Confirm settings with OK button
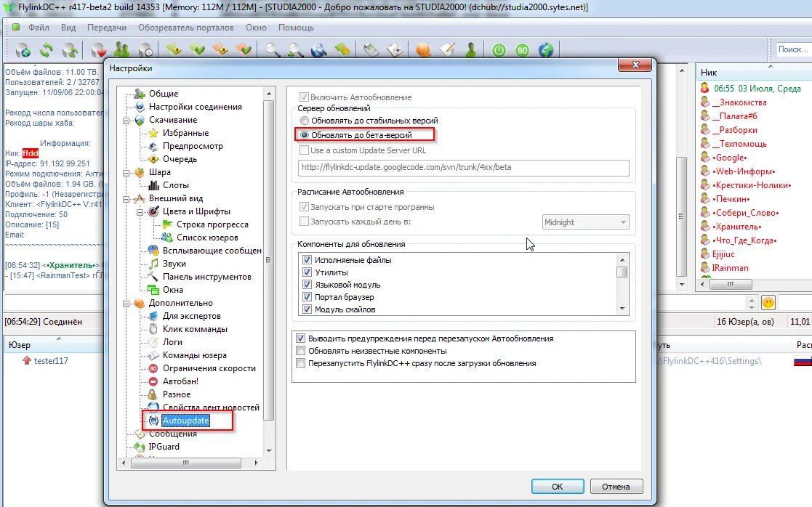This screenshot has height=507, width=812. 558,487
